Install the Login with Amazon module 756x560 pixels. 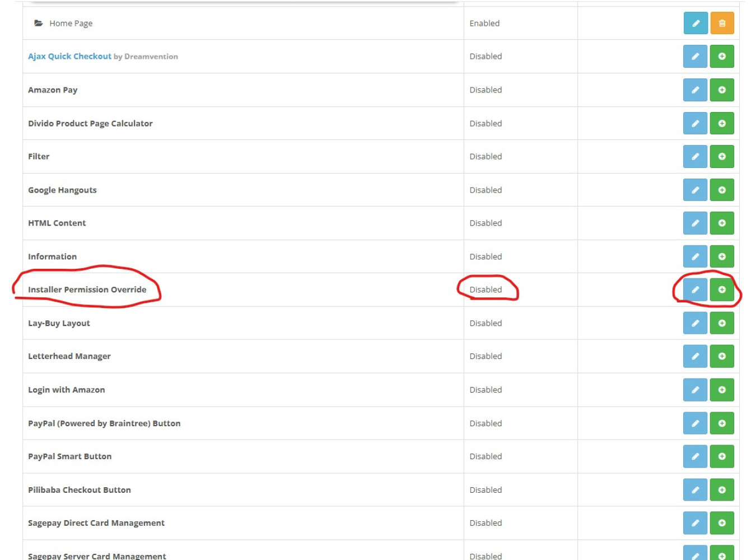[722, 390]
